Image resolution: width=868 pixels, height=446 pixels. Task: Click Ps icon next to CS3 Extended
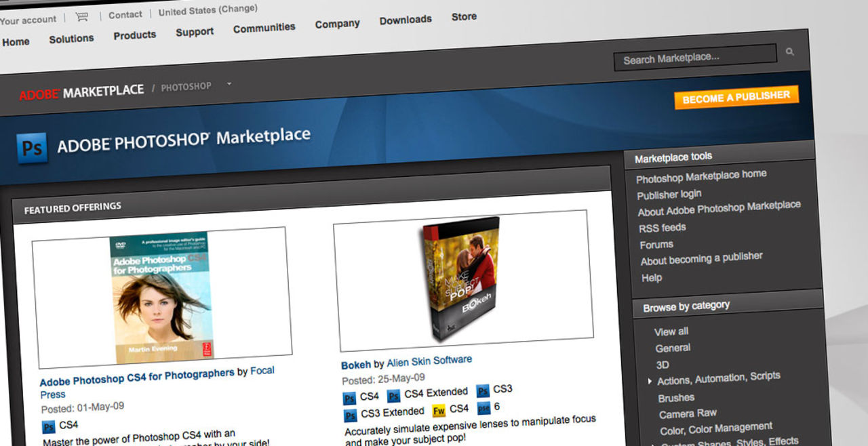coord(350,415)
